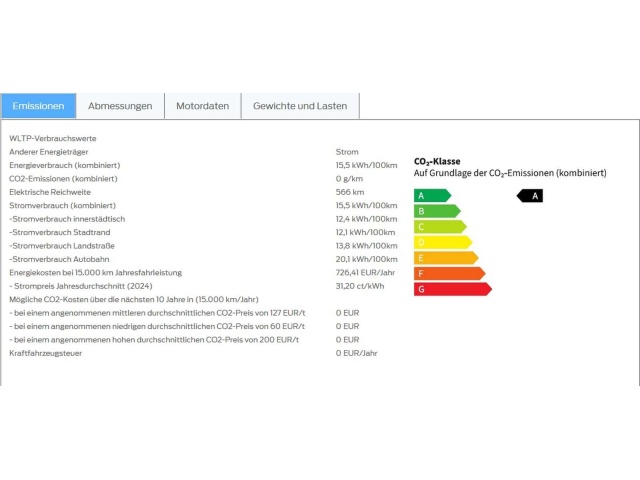The image size is (640, 480).
Task: Click the Elektrische Reichweite row label
Action: click(x=50, y=192)
